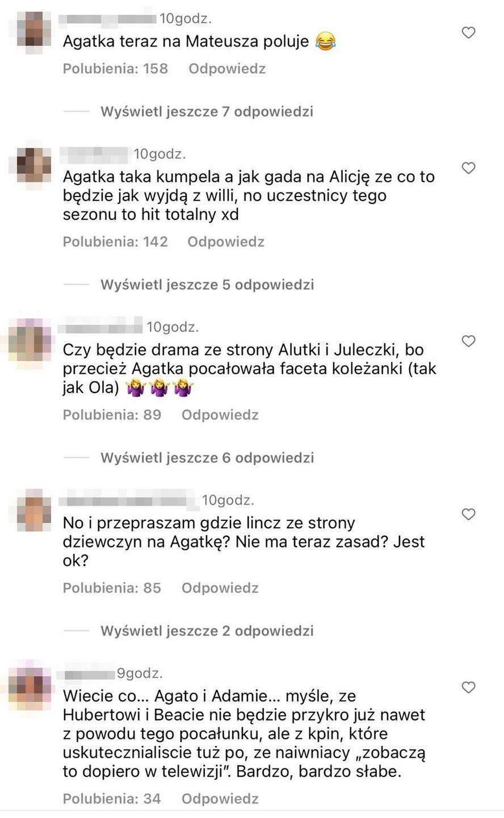Open 'Wyświetl jeszcze 6 odpowiedzi' thread

pos(207,458)
